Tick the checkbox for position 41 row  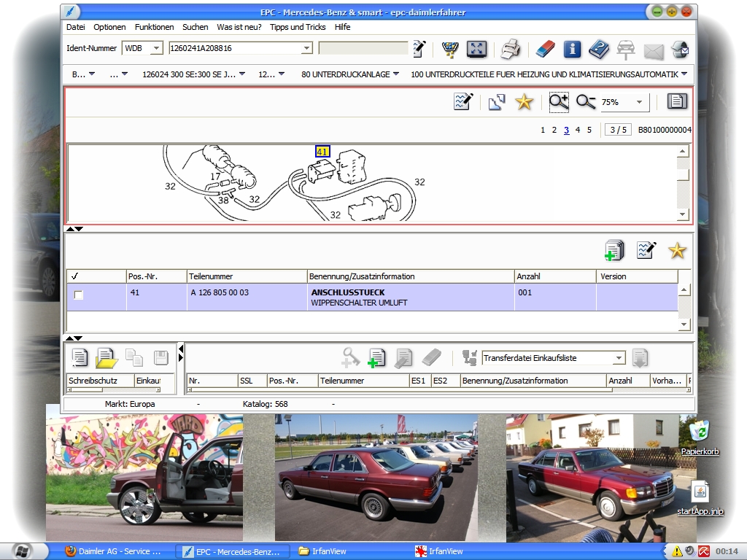[x=79, y=295]
